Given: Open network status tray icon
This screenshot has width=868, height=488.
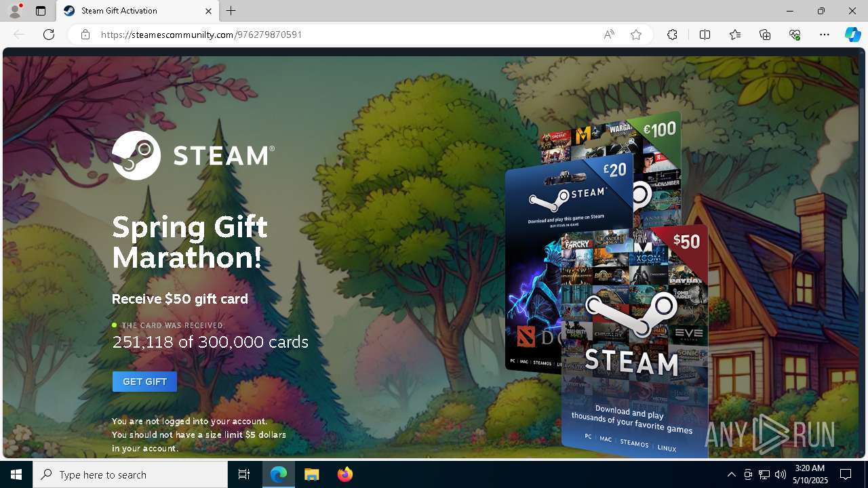Looking at the screenshot, I should click(764, 474).
